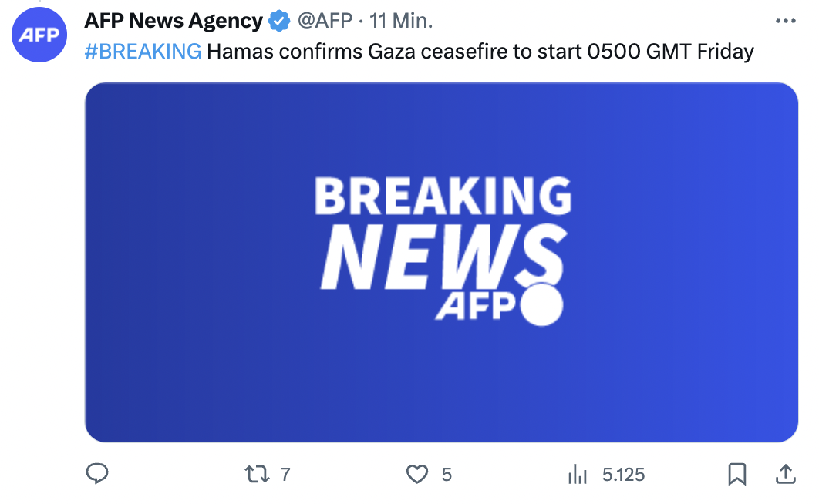Open the view analytics bar chart icon
819x504 pixels.
(x=577, y=474)
